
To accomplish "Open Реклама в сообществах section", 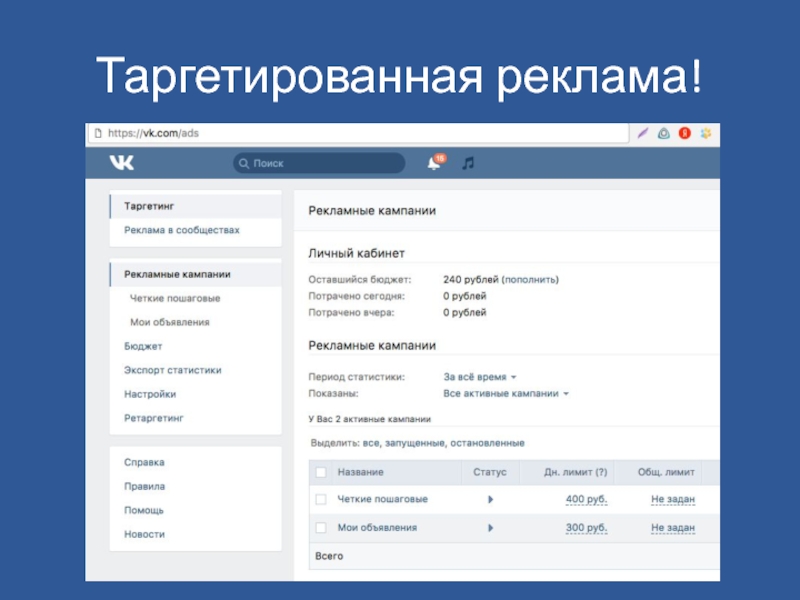I will 182,230.
